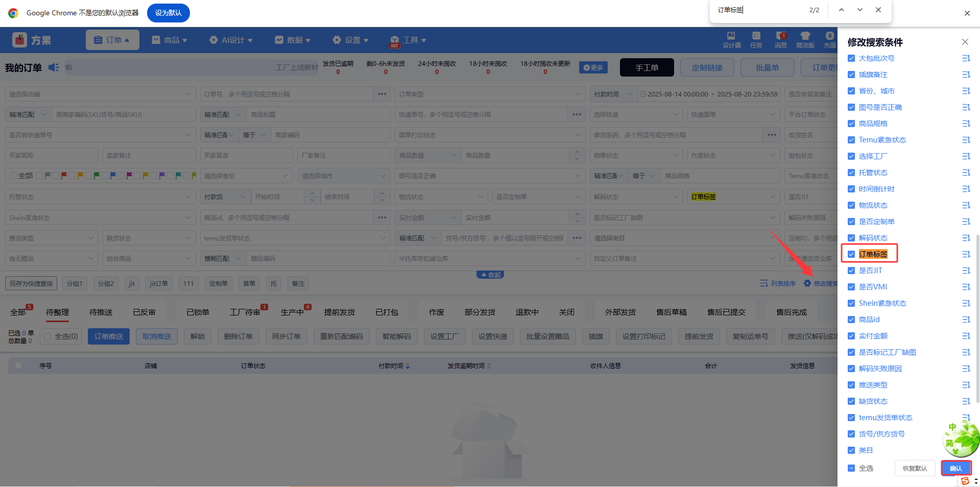Switch to the 已打包 order tab
Image resolution: width=980 pixels, height=487 pixels.
[x=387, y=312]
